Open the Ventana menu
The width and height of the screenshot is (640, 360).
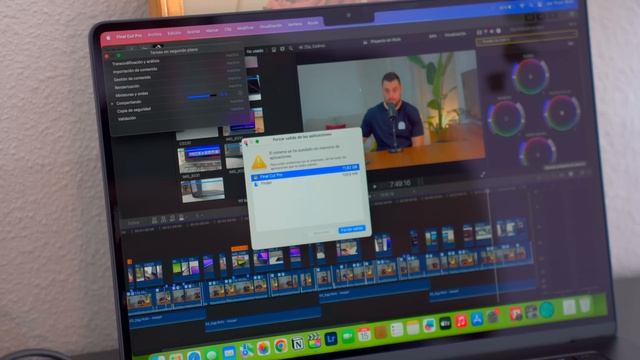tap(295, 24)
